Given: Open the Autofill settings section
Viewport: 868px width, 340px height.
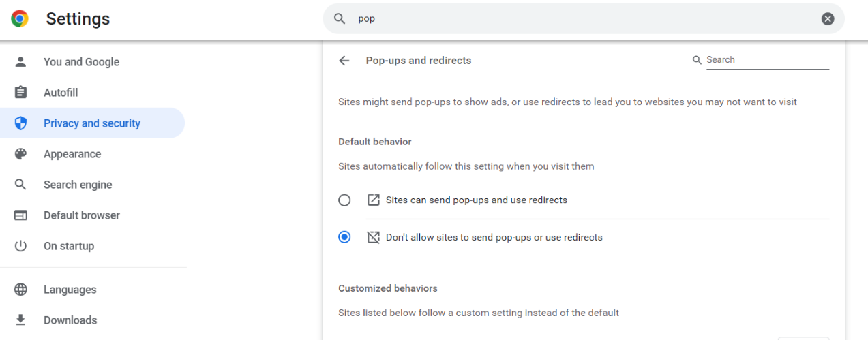Looking at the screenshot, I should click(93, 93).
